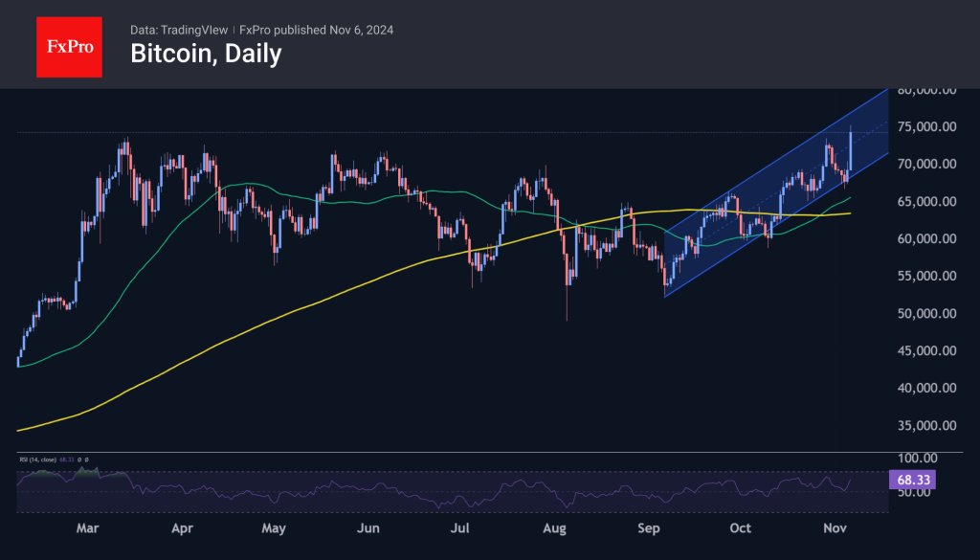Click the Mar label on time axis

(x=88, y=528)
